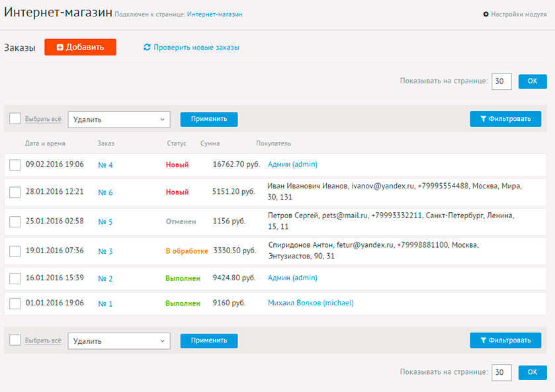Click the Заказ column header

[x=106, y=143]
